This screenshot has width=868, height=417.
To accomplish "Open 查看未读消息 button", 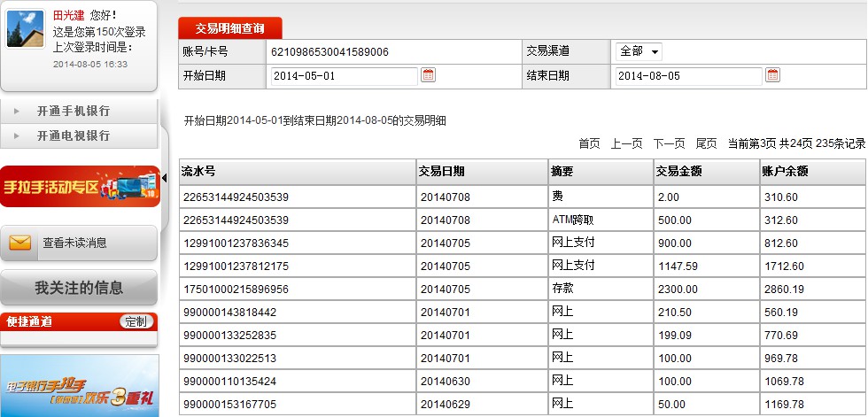I will (79, 243).
